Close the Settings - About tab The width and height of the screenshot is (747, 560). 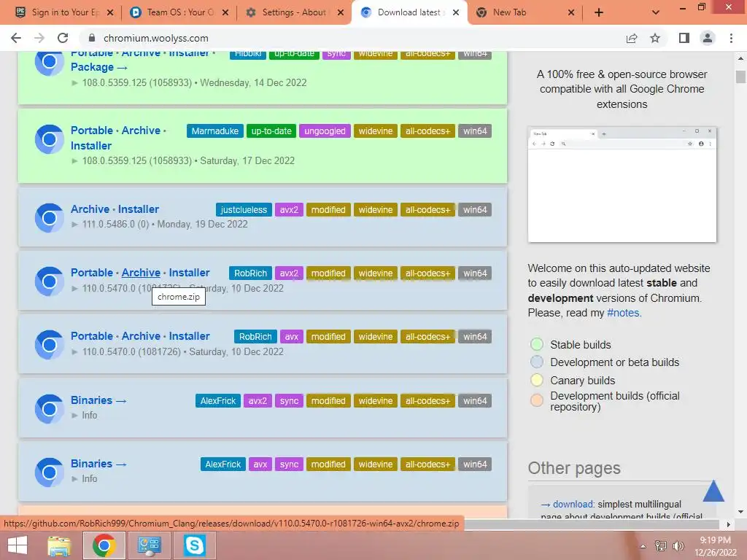tap(340, 12)
